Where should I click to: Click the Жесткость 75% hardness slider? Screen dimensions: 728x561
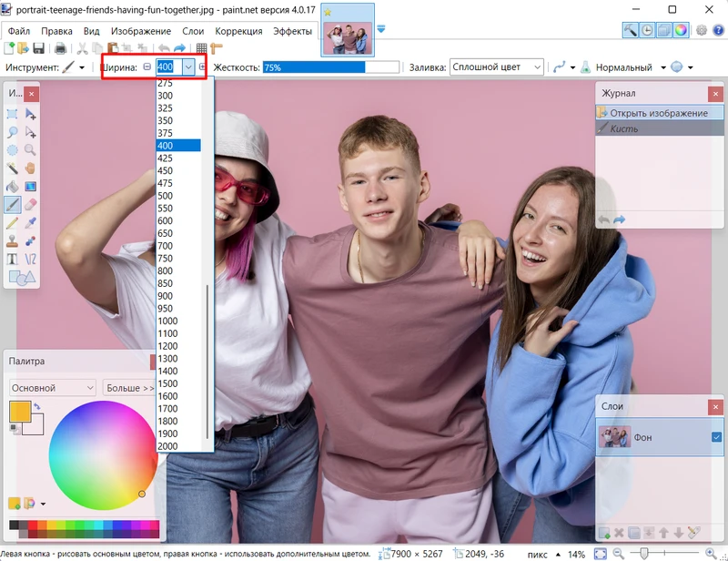click(x=330, y=67)
